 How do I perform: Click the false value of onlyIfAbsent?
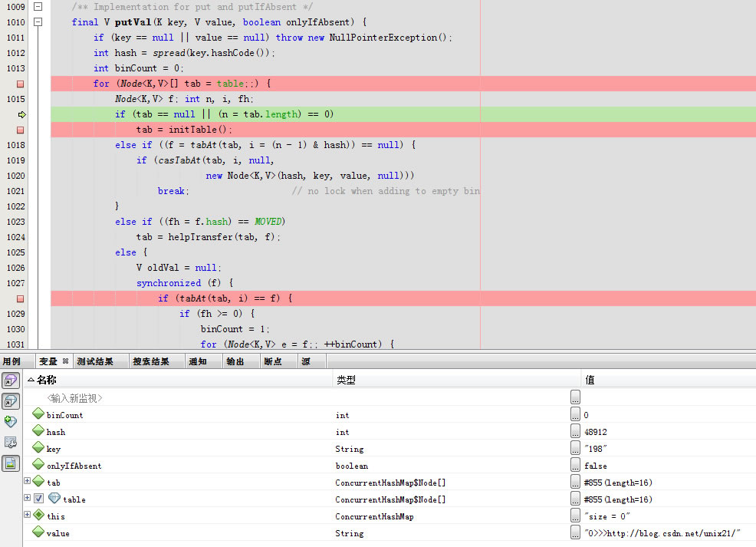[596, 466]
